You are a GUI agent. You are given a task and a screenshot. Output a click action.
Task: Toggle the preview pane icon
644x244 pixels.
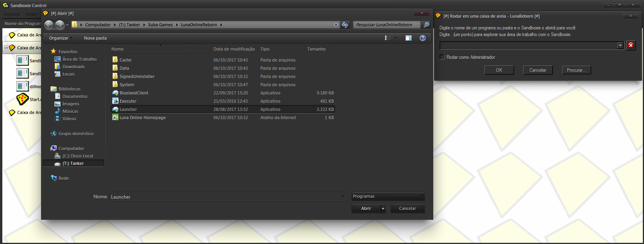pos(408,38)
